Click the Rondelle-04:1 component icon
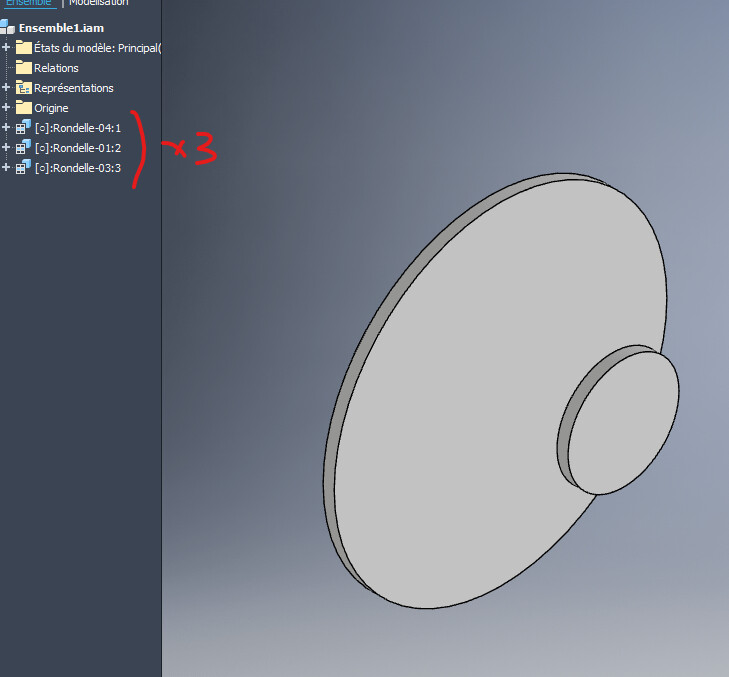This screenshot has height=677, width=729. click(x=24, y=127)
